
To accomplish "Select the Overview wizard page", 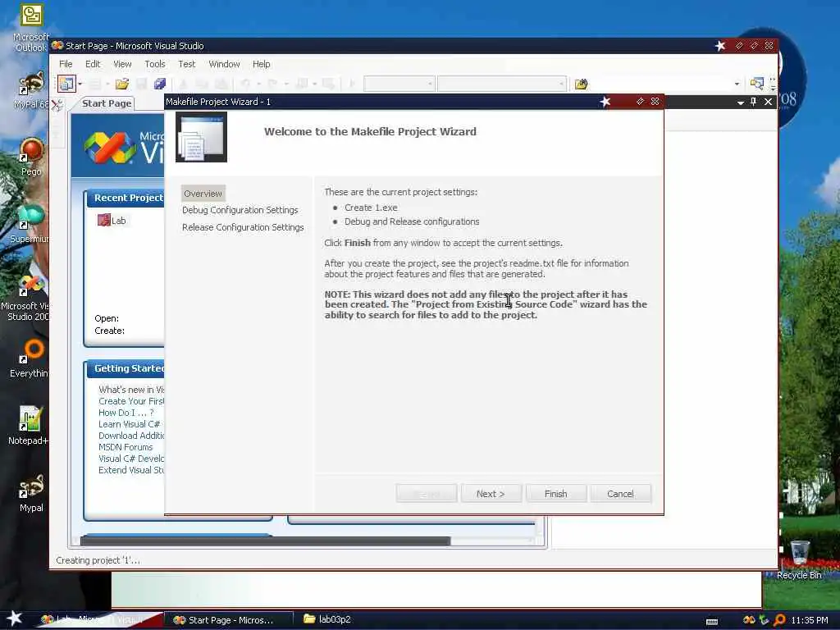I will coord(203,194).
